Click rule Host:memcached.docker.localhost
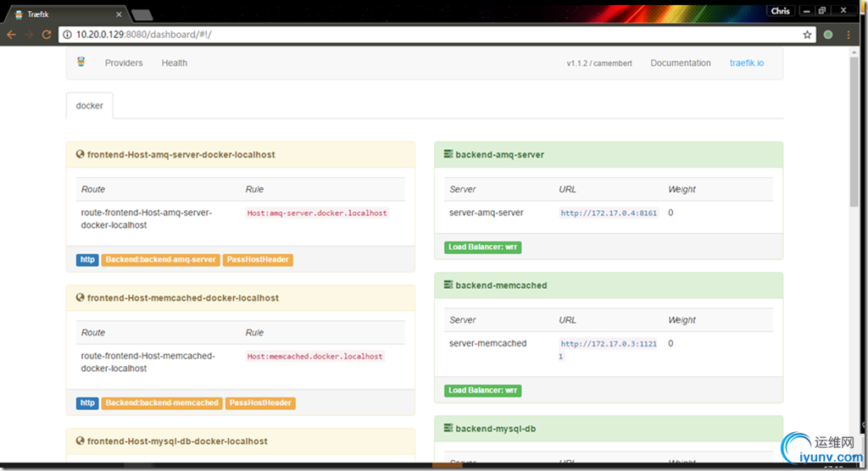The height and width of the screenshot is (471, 868). coord(315,357)
